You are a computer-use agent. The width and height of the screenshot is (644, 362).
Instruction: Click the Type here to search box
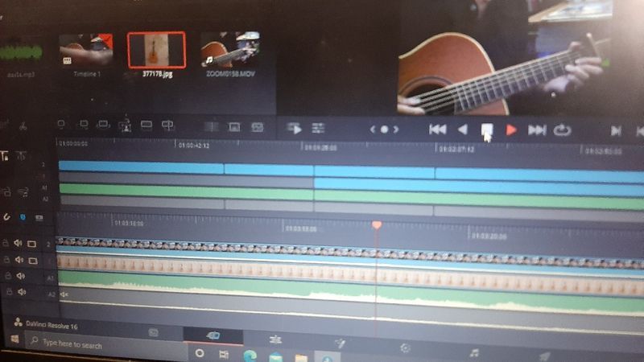(106, 344)
